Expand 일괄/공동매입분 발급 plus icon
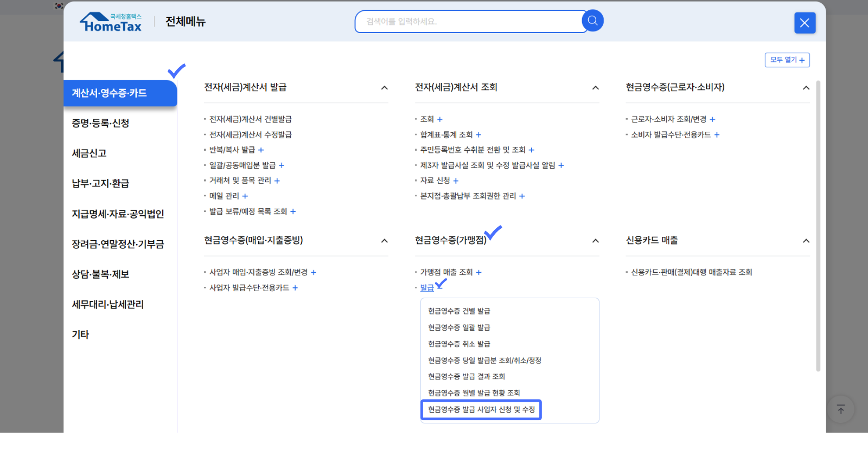 tap(282, 165)
